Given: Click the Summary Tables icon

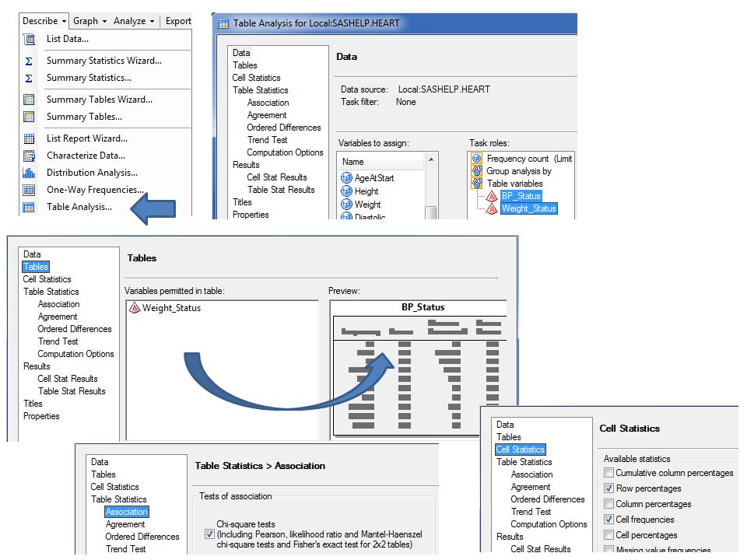Looking at the screenshot, I should [x=29, y=117].
